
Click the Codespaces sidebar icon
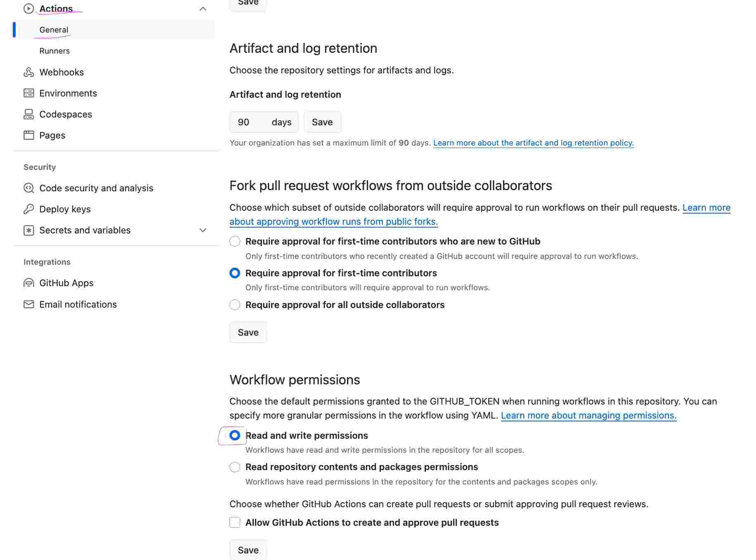coord(28,114)
